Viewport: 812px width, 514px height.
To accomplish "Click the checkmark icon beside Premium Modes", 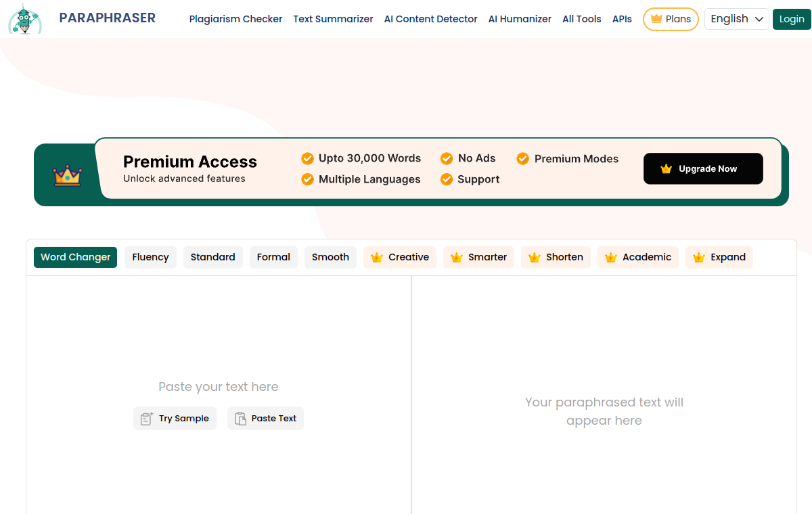I will (x=523, y=158).
